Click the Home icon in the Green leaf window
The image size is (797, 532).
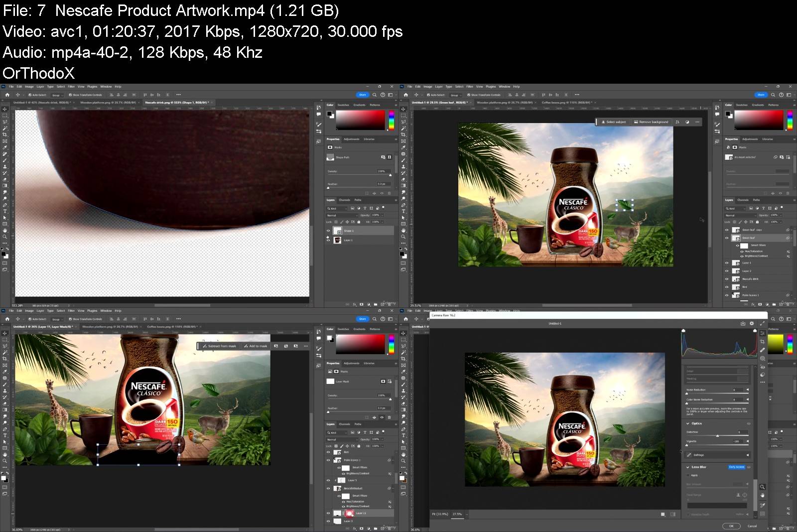(405, 95)
